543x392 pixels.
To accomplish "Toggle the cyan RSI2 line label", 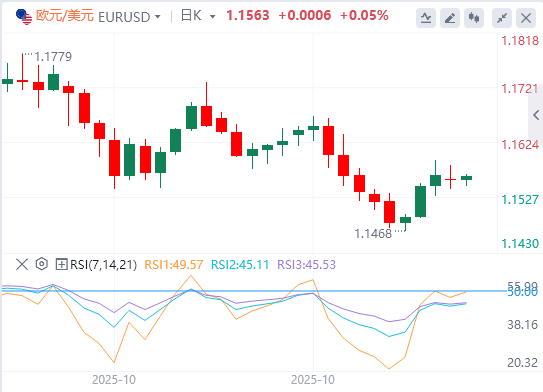I will coord(240,265).
